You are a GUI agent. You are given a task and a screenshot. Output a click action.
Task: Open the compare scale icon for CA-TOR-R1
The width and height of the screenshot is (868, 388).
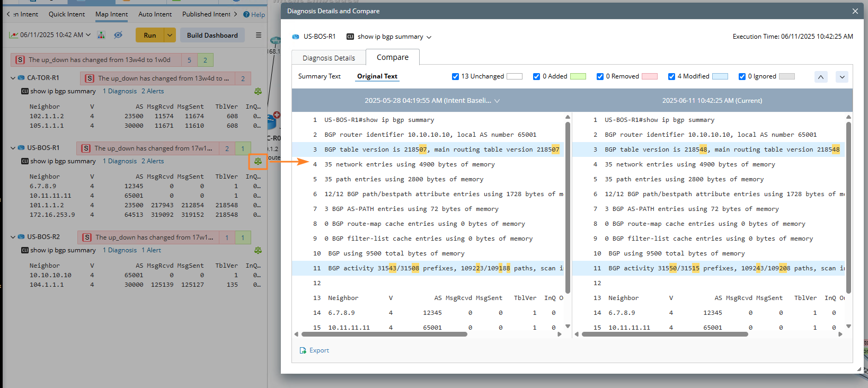click(258, 91)
